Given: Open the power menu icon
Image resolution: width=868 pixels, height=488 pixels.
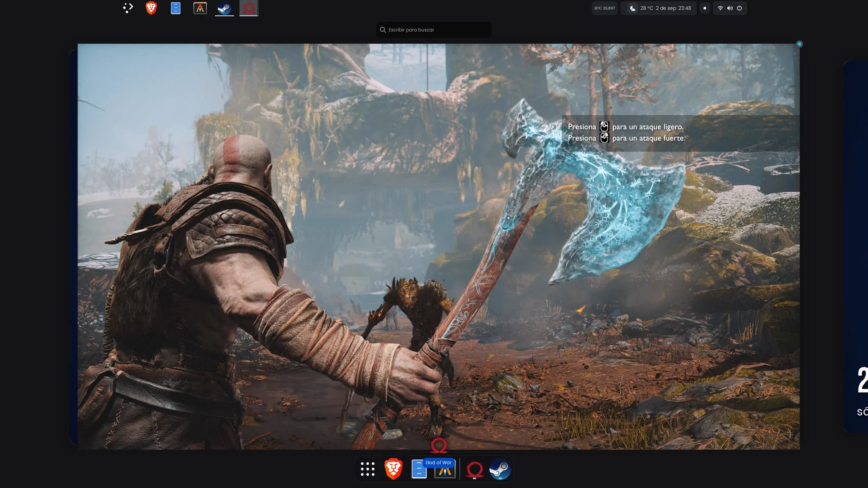Looking at the screenshot, I should tap(740, 8).
